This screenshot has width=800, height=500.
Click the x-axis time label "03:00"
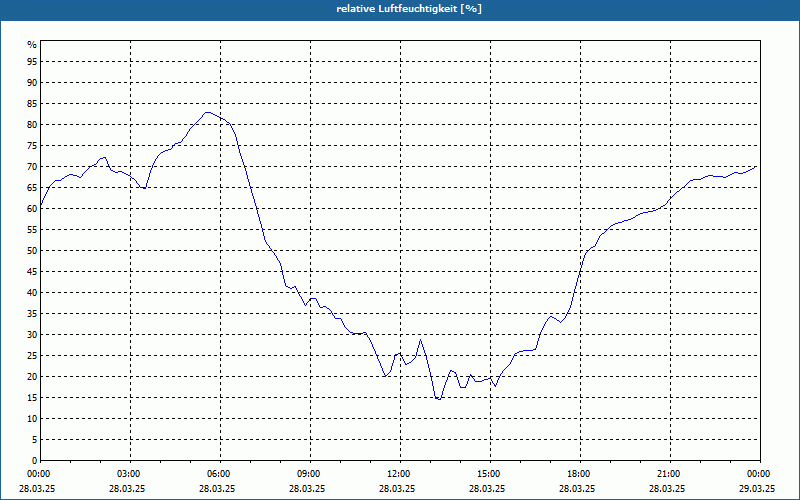(x=128, y=474)
